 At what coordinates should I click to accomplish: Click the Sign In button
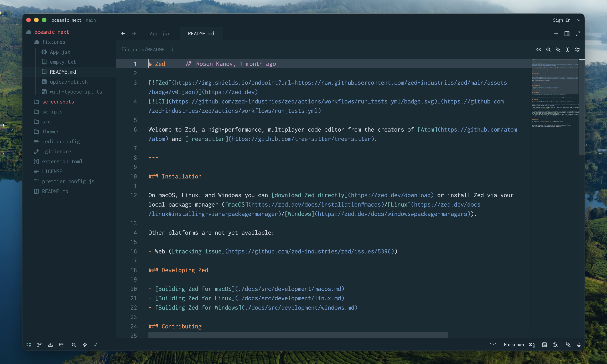coord(562,20)
